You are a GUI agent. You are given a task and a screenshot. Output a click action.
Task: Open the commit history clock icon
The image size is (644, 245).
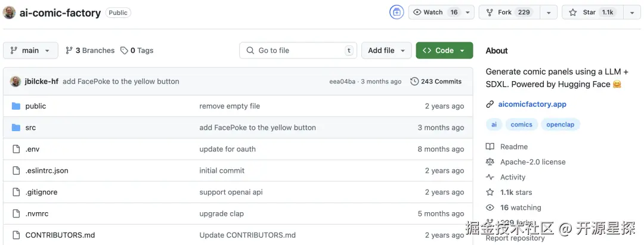coord(414,82)
